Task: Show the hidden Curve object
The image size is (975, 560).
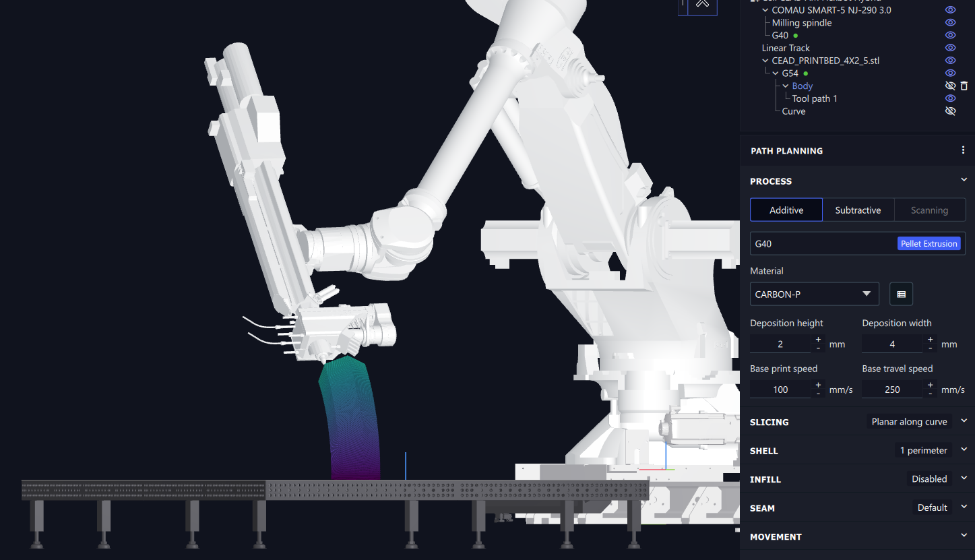Action: (x=951, y=111)
